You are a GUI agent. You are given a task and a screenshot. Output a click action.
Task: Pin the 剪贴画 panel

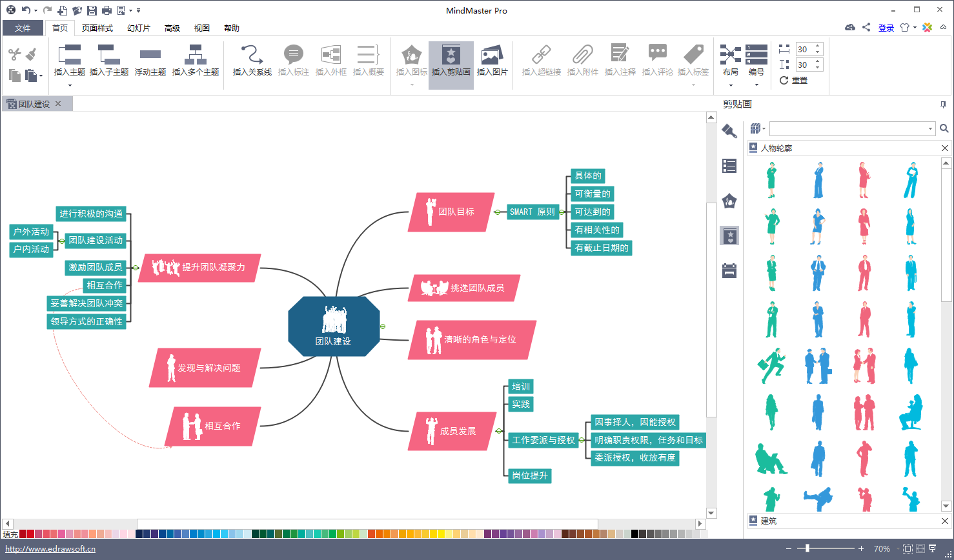click(943, 105)
